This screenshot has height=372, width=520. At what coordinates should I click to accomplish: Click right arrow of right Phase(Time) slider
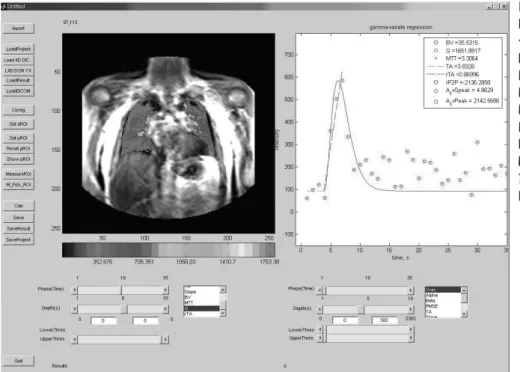411,290
